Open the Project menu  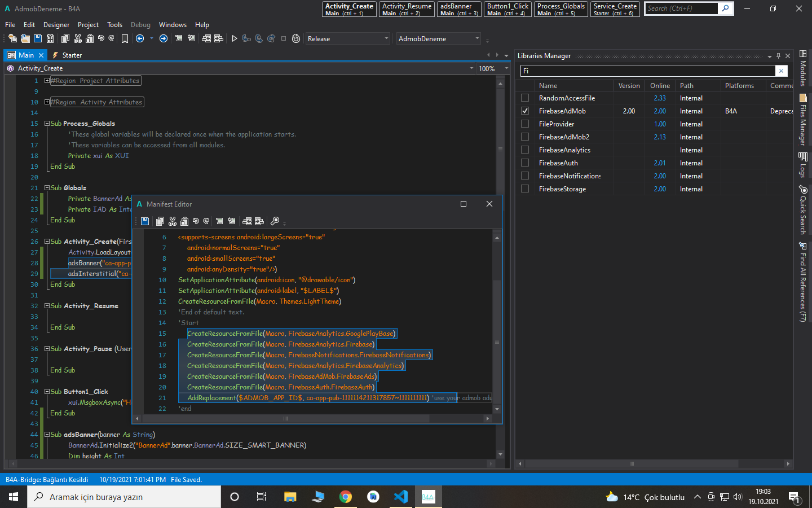[88, 25]
